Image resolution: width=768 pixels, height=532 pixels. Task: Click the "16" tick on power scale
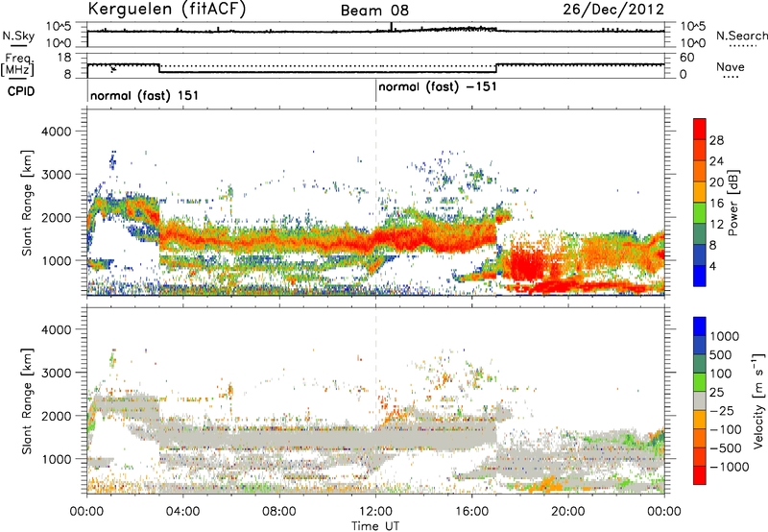click(716, 204)
